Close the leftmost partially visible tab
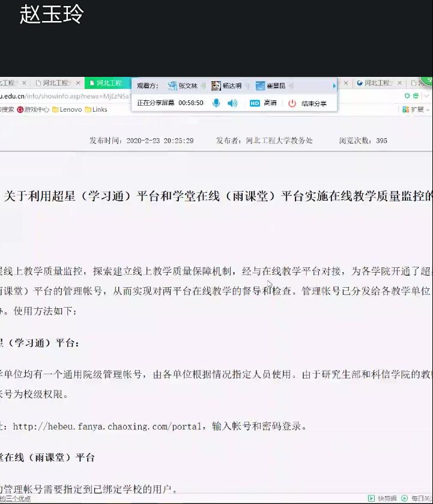The width and height of the screenshot is (433, 504). (24, 83)
